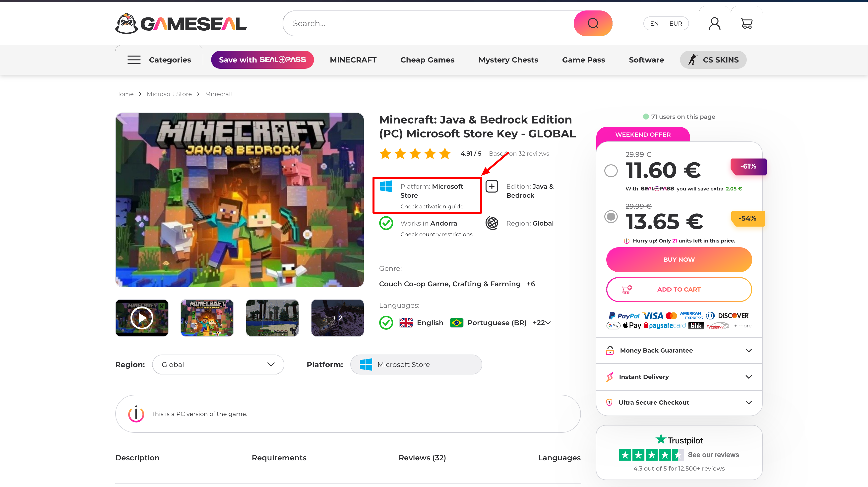
Task: Open the Categories hamburger menu icon
Action: [x=134, y=60]
